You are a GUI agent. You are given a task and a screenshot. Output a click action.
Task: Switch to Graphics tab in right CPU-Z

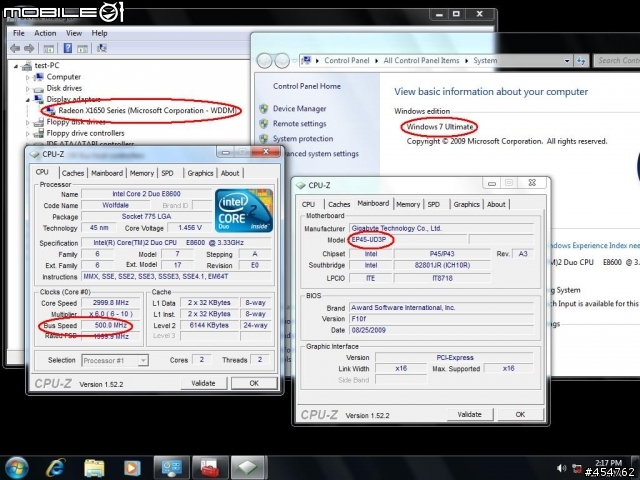click(x=466, y=204)
